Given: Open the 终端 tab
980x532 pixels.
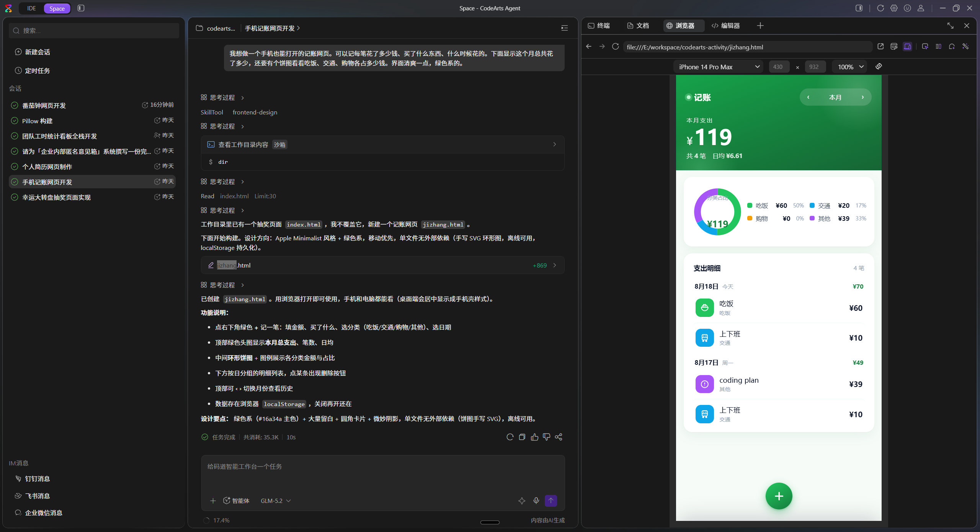Looking at the screenshot, I should point(599,26).
